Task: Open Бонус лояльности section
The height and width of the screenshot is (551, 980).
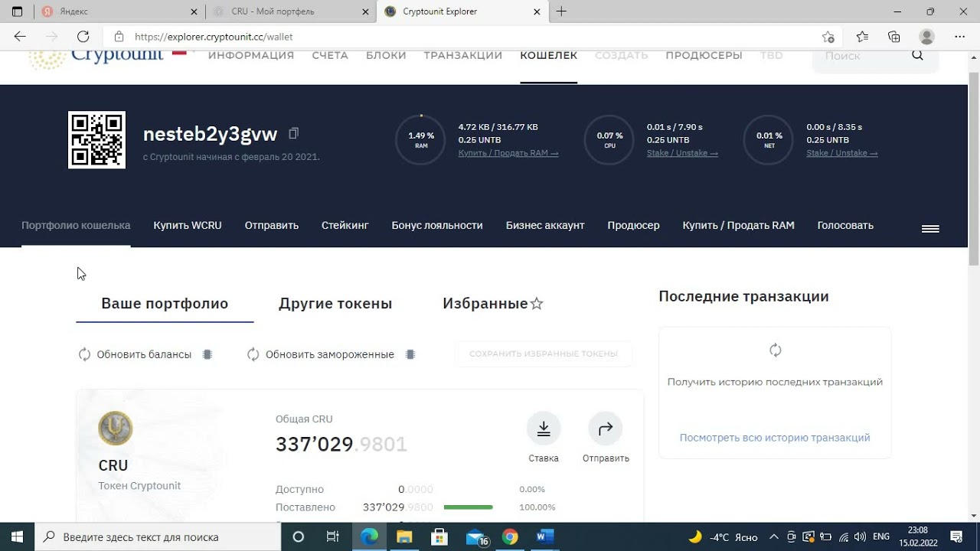Action: pyautogui.click(x=437, y=226)
